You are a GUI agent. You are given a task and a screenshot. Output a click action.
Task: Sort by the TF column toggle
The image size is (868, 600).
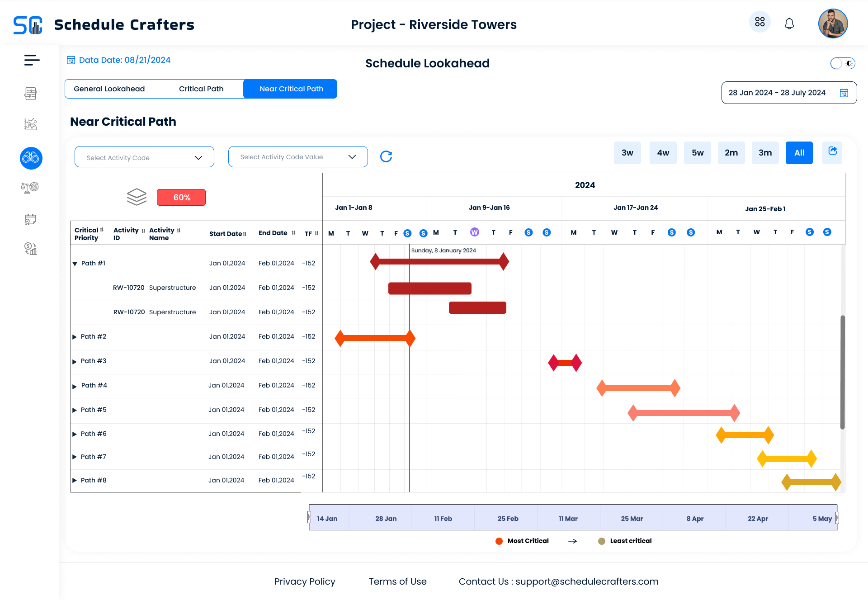316,233
